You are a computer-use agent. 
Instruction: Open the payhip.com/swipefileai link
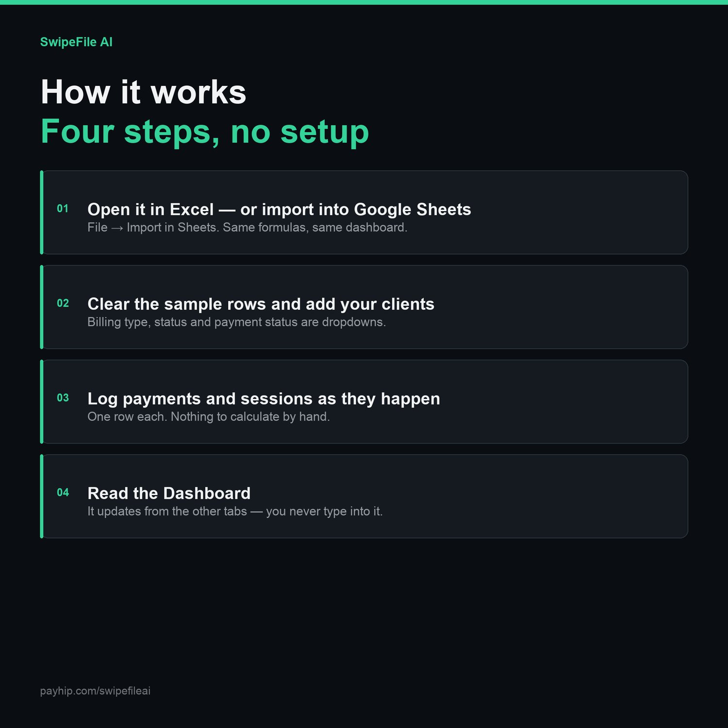point(95,691)
